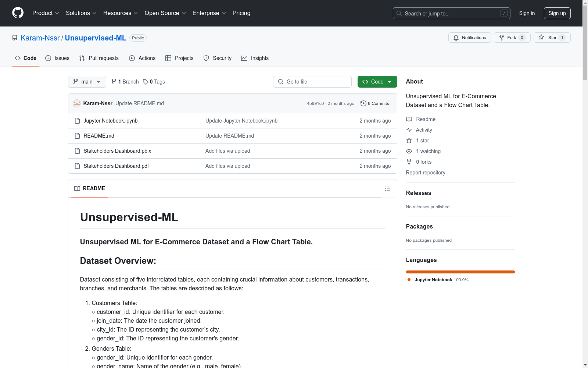Image resolution: width=588 pixels, height=368 pixels.
Task: Open the Pull requests tab
Action: 99,58
